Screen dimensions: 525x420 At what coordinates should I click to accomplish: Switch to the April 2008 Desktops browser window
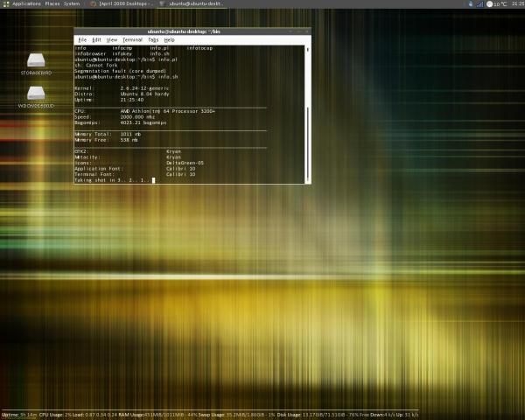(122, 3)
